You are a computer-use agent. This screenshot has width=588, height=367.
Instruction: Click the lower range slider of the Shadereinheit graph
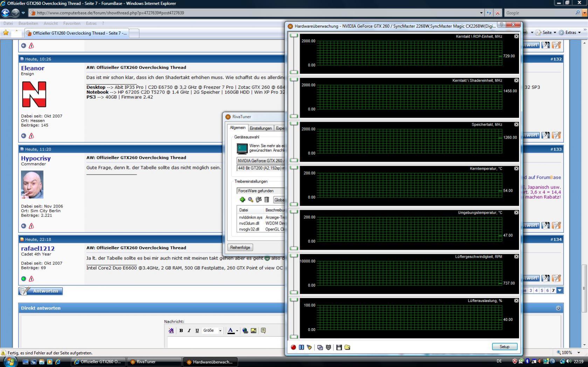click(x=294, y=116)
